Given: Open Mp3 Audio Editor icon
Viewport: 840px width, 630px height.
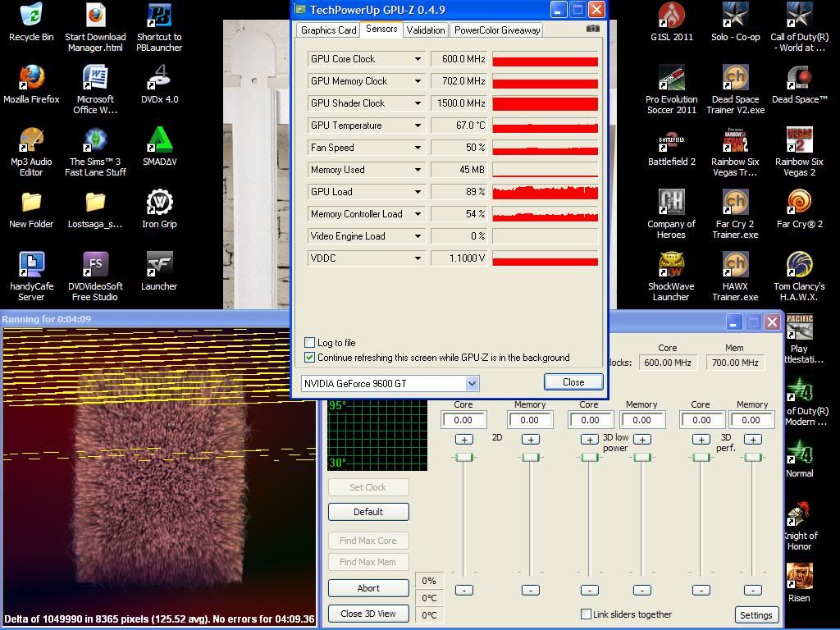Looking at the screenshot, I should [x=31, y=152].
